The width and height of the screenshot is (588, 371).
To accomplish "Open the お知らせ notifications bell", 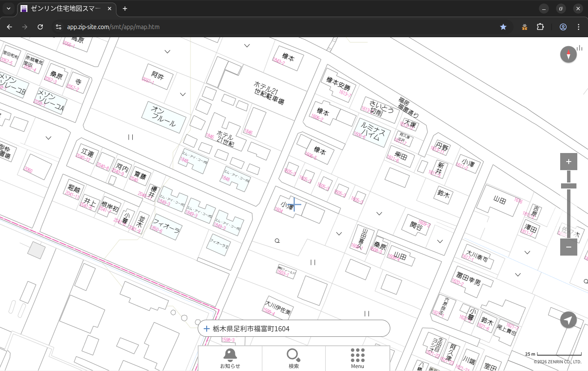I will 230,358.
